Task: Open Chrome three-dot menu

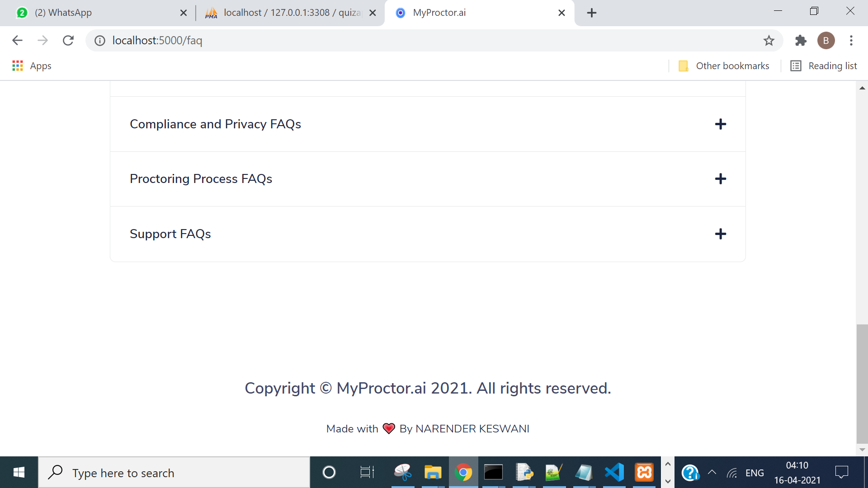Action: tap(851, 41)
